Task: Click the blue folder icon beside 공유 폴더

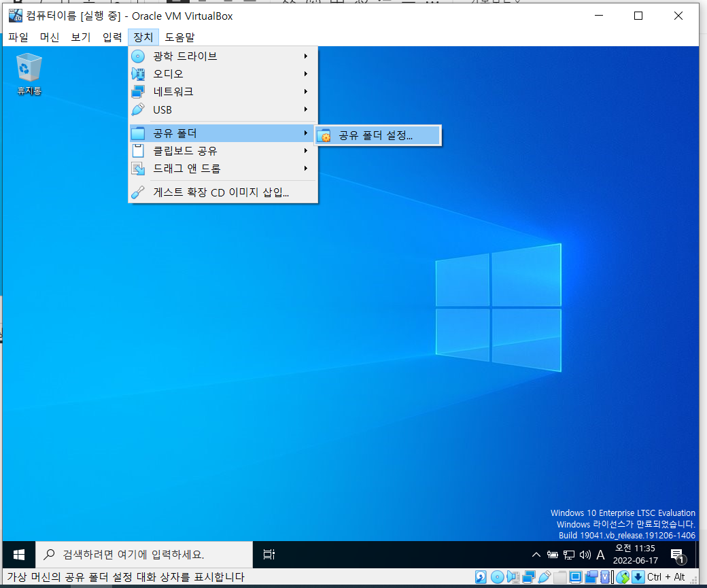Action: (x=138, y=133)
